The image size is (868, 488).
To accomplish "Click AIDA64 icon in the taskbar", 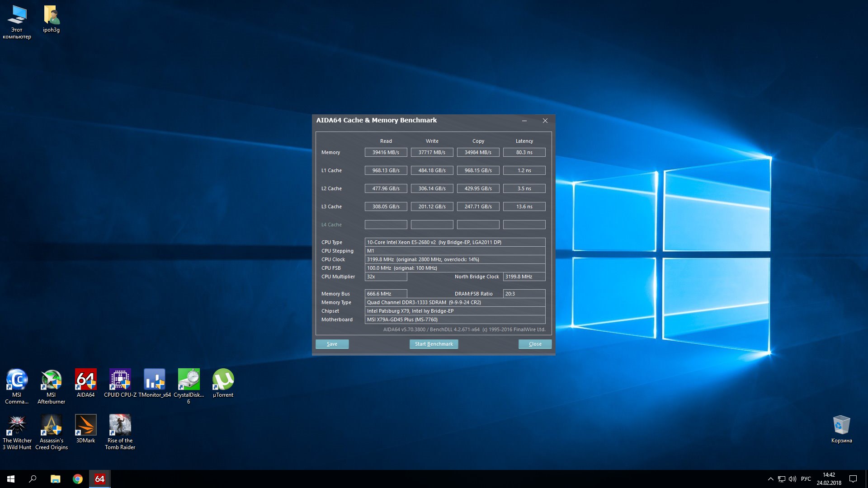I will [99, 479].
